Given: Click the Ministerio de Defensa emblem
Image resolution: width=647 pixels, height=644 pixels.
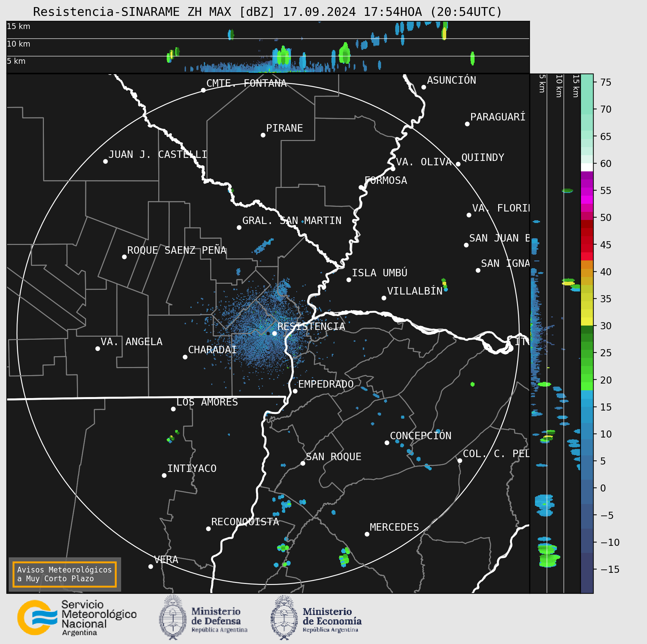Looking at the screenshot, I should [173, 617].
